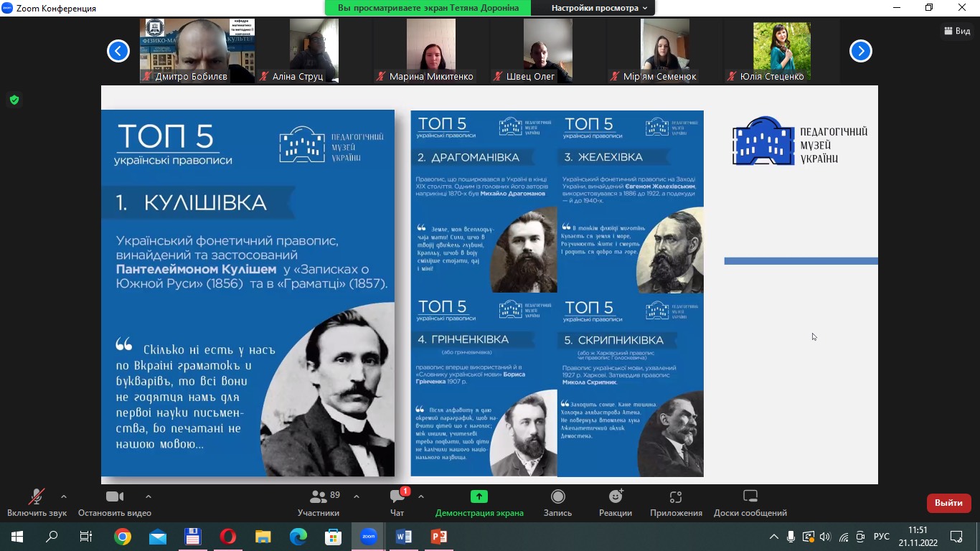Expand video options arrow next to camera

click(x=149, y=496)
